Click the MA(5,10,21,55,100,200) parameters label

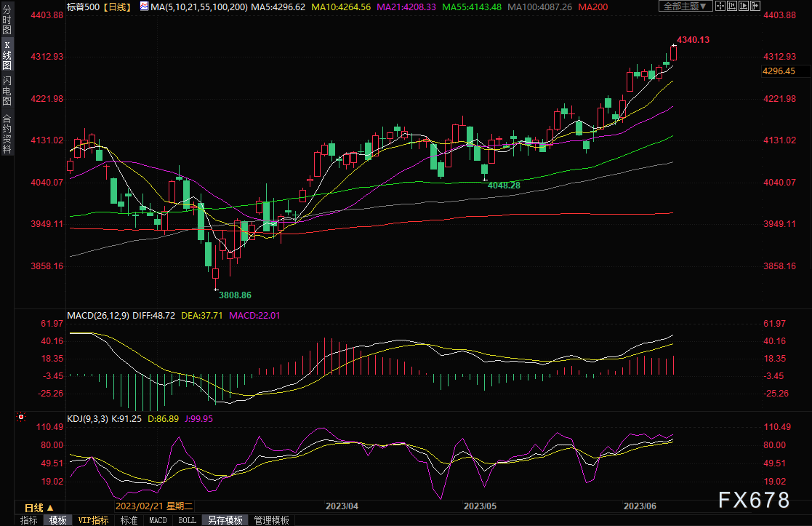(199, 7)
